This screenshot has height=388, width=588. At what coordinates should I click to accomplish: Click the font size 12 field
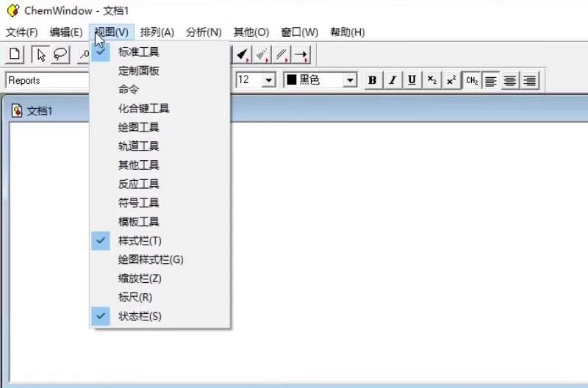tap(249, 80)
